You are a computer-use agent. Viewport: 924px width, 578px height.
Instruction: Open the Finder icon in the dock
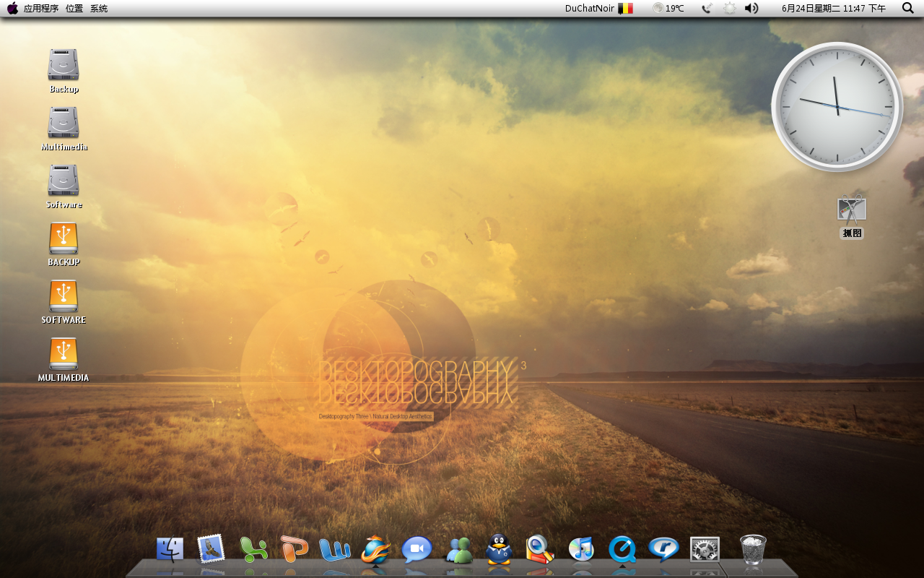(170, 549)
